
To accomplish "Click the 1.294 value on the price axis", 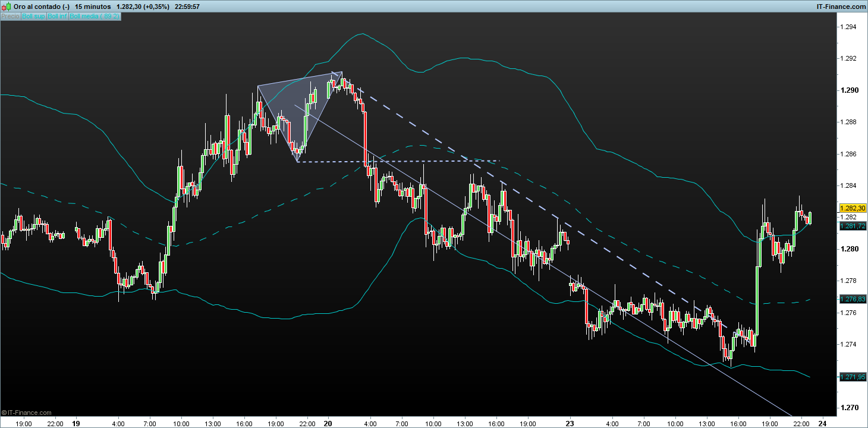I will (x=848, y=27).
